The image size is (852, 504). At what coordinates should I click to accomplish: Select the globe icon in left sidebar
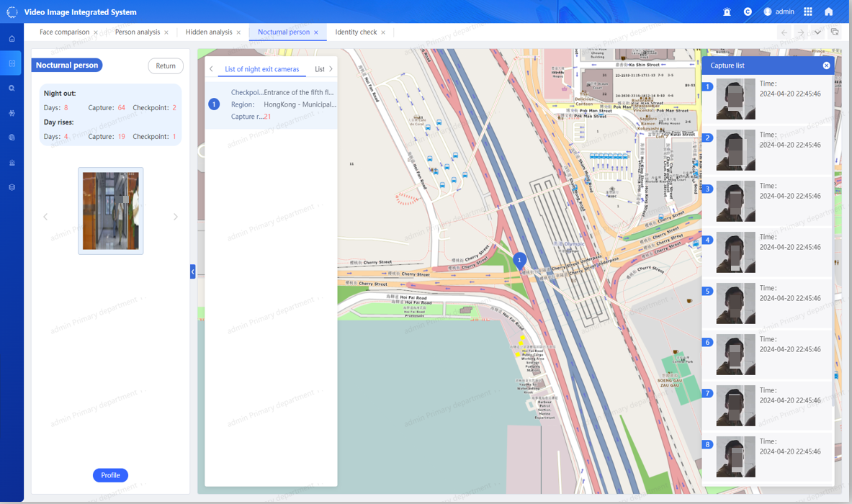[12, 138]
